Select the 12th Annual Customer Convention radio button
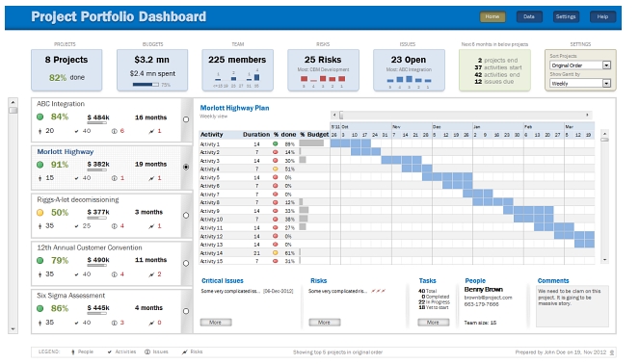 (x=186, y=263)
